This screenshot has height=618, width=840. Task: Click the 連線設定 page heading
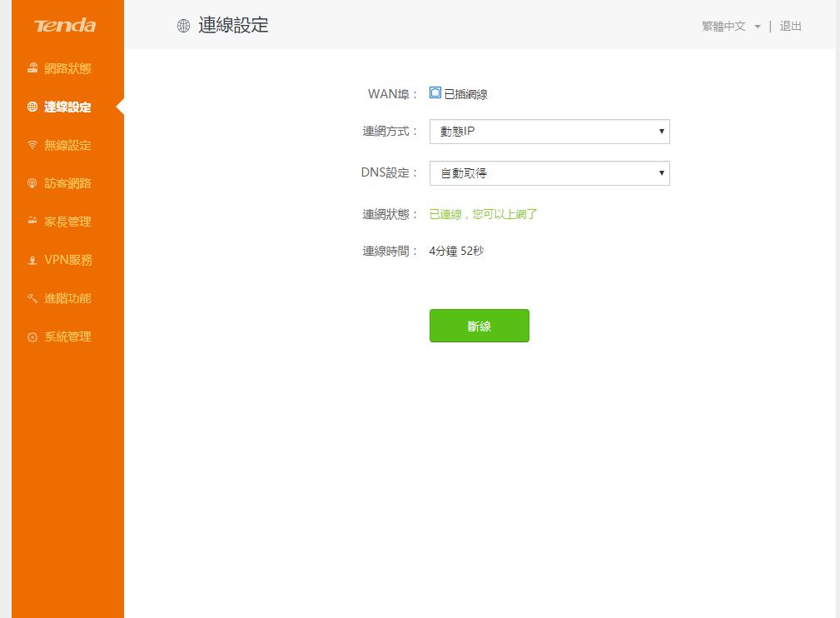coord(234,25)
